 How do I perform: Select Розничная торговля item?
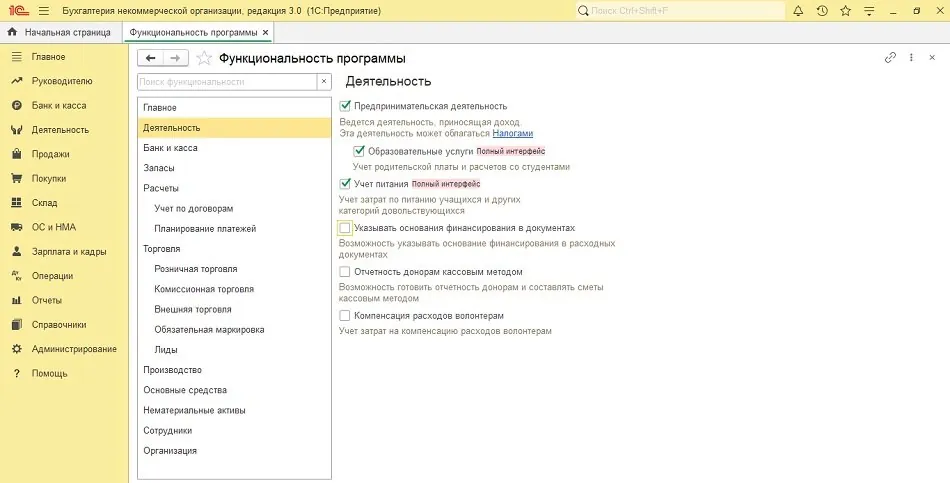(x=234, y=269)
